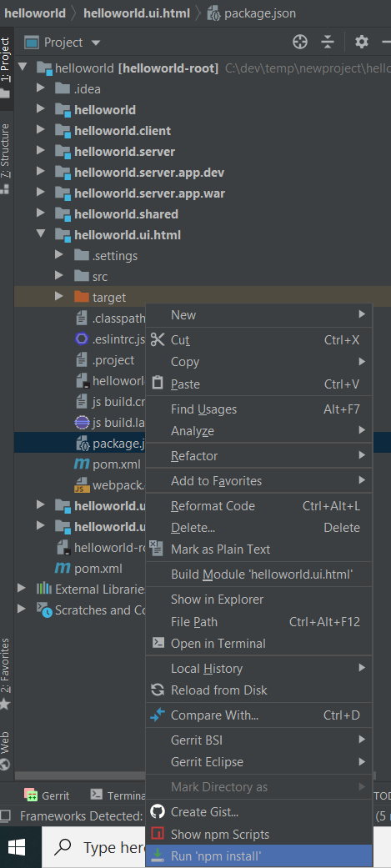Open the Project view dropdown
391x868 pixels.
tap(63, 43)
